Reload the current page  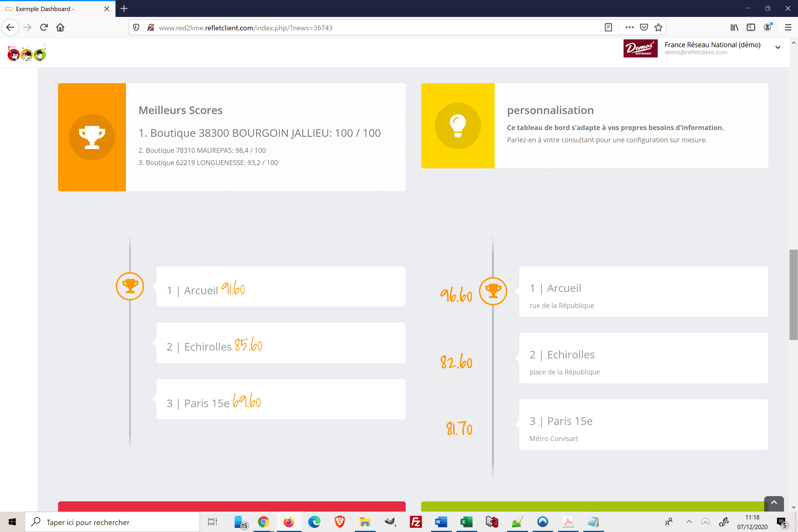(x=44, y=27)
